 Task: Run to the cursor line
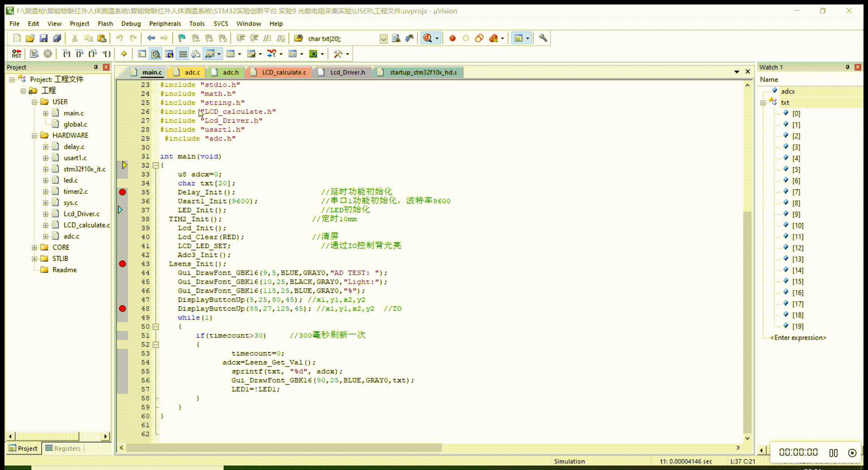(106, 54)
